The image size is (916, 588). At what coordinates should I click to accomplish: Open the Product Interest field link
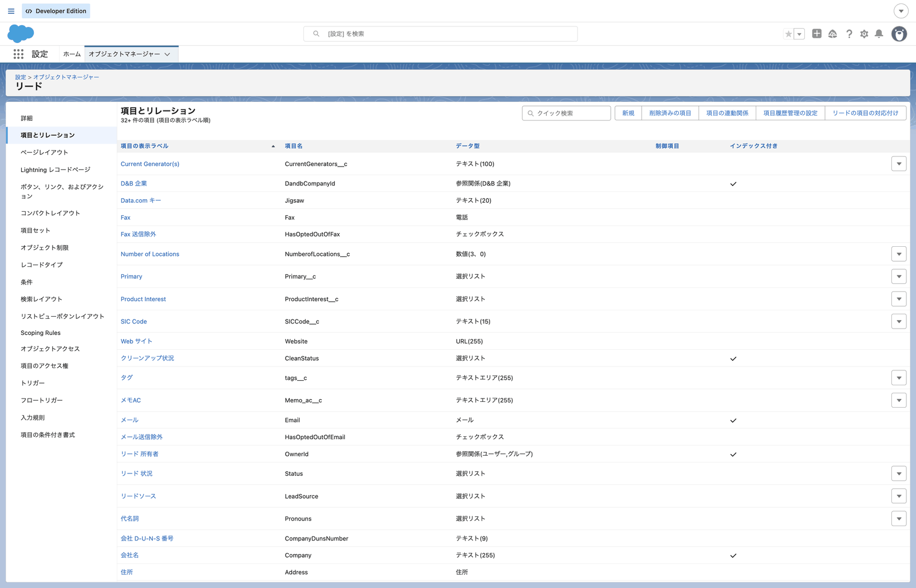143,299
